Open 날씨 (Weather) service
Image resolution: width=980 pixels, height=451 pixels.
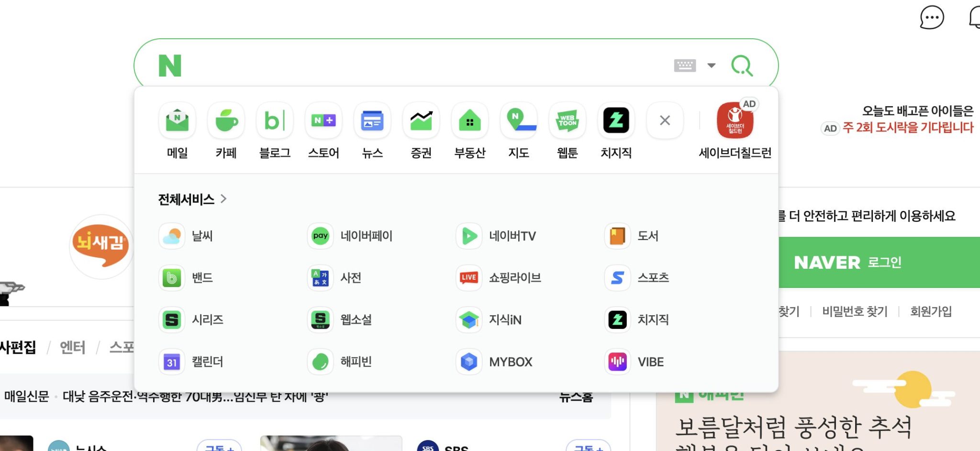186,236
